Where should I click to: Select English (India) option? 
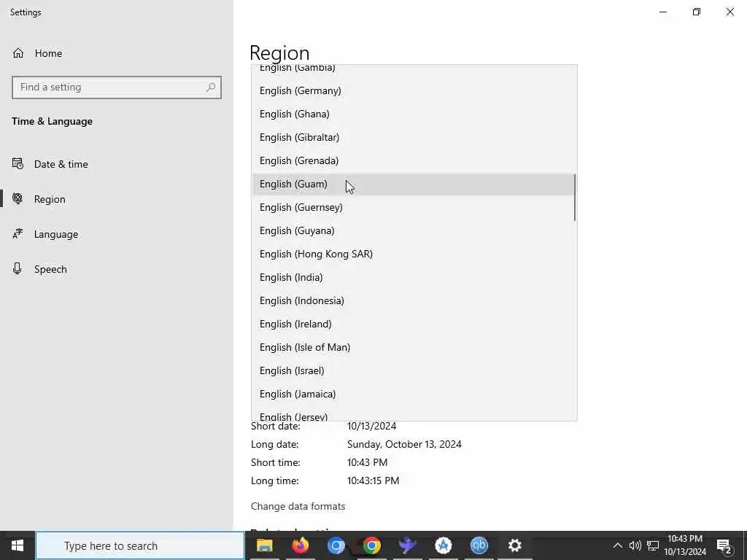414,277
